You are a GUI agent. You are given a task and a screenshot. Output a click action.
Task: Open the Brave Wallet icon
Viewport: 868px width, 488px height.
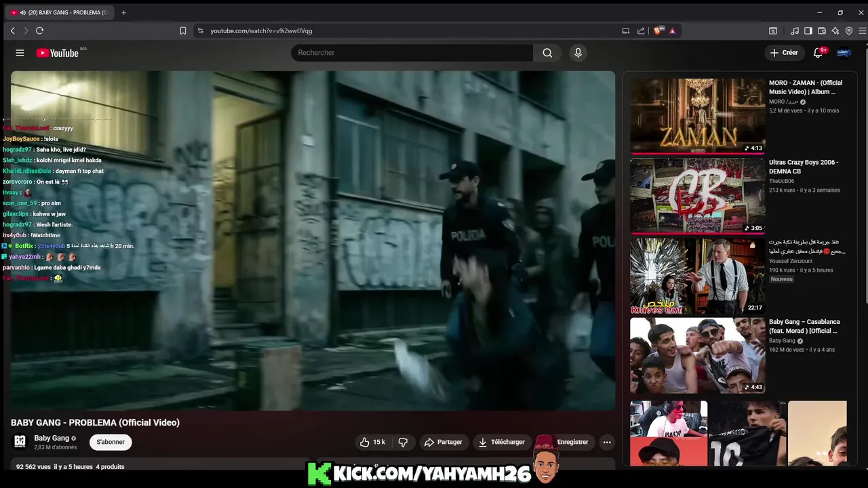point(822,30)
